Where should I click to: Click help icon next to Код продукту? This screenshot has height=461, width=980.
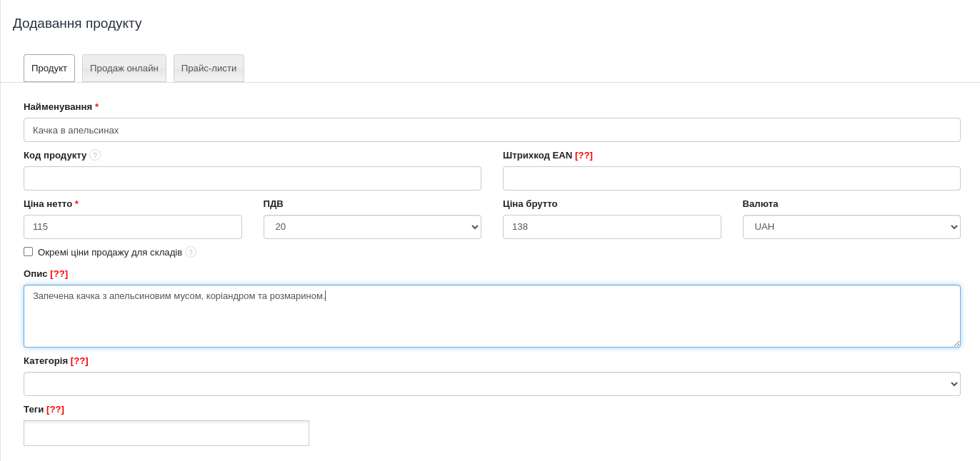[95, 155]
